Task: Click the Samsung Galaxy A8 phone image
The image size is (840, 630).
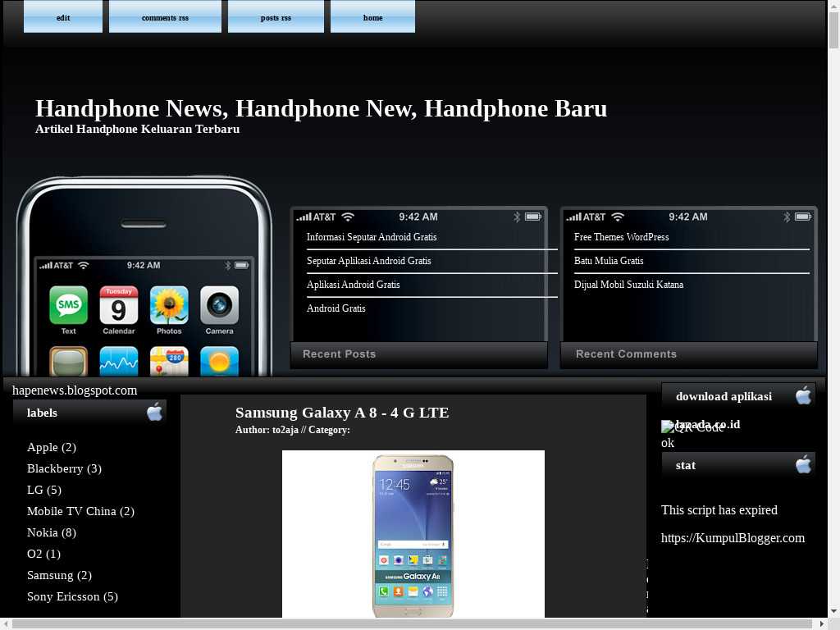Action: pyautogui.click(x=413, y=534)
